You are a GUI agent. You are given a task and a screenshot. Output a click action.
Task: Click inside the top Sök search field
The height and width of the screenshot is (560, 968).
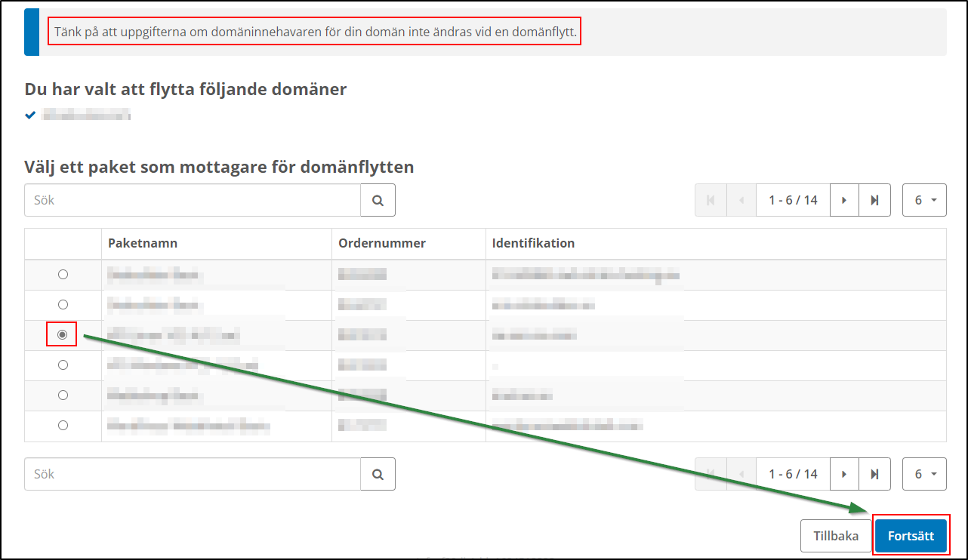(189, 199)
